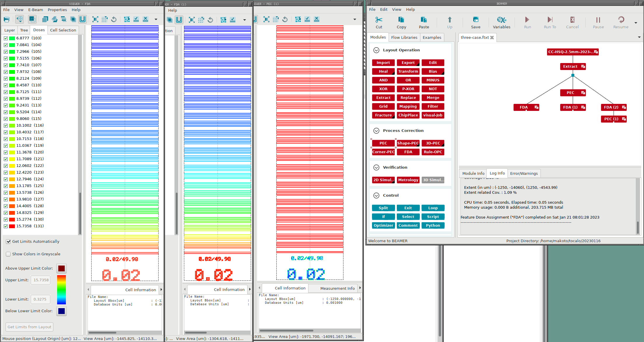Image resolution: width=644 pixels, height=342 pixels.
Task: Click the stacked layers icon in FDA viewer toolbar
Action: [54, 20]
